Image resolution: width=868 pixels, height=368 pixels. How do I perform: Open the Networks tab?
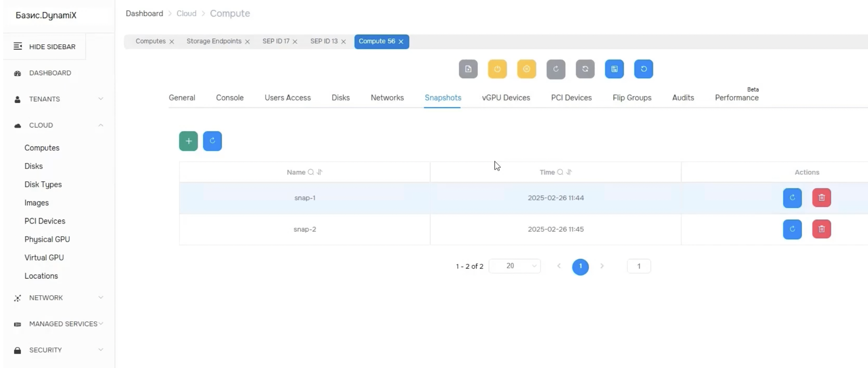[387, 98]
